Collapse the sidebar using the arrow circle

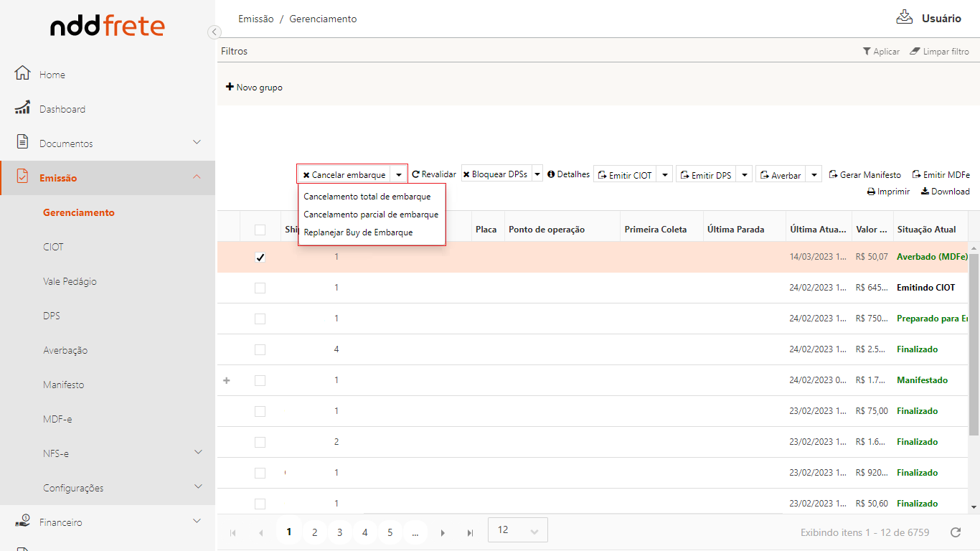click(x=214, y=32)
